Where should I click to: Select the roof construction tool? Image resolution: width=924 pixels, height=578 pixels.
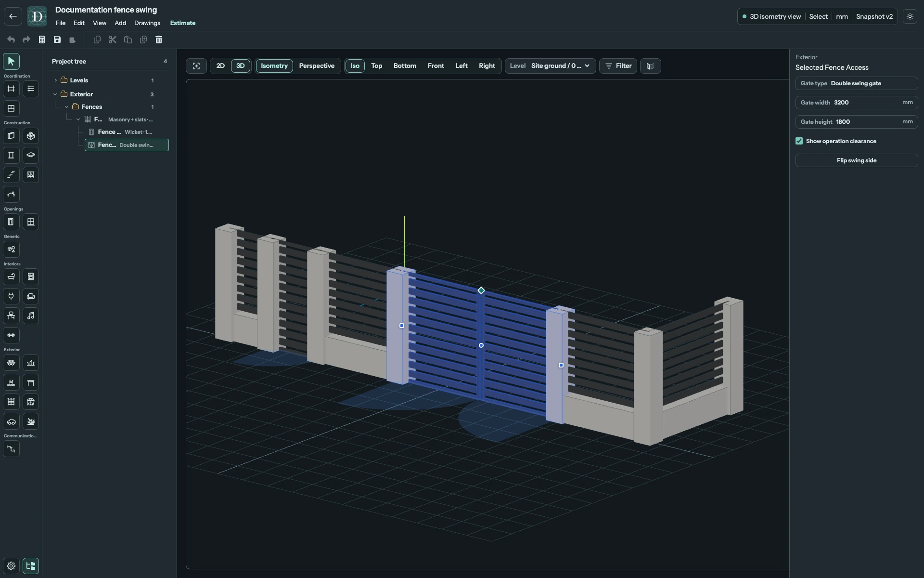[11, 195]
